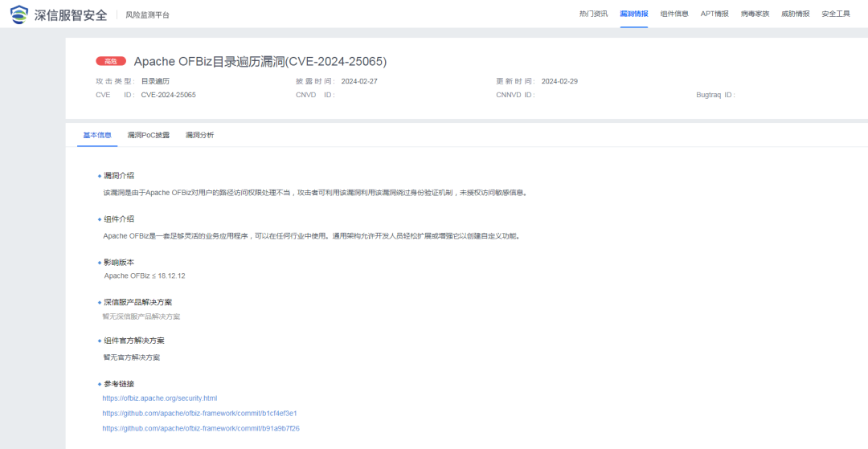Open the 热门资讯 menu item
Screen dimensions: 868x449
(x=593, y=14)
